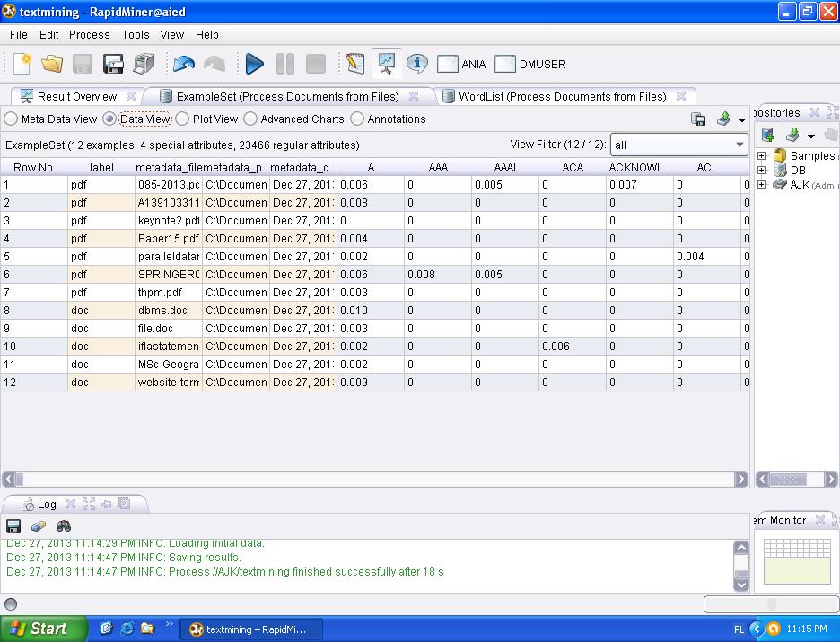Open the export options dropdown arrow
The width and height of the screenshot is (840, 642).
(742, 120)
